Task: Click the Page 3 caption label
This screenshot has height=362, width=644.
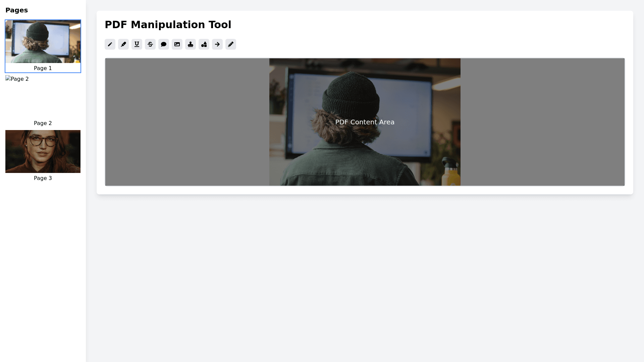Action: (x=43, y=178)
